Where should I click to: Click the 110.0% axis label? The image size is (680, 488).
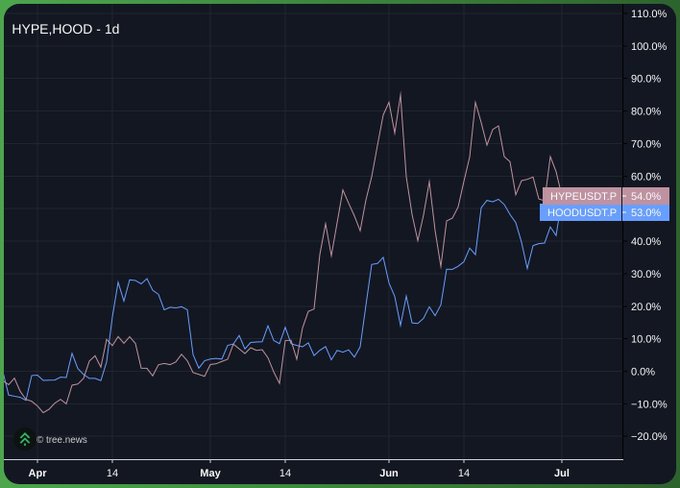pyautogui.click(x=649, y=14)
